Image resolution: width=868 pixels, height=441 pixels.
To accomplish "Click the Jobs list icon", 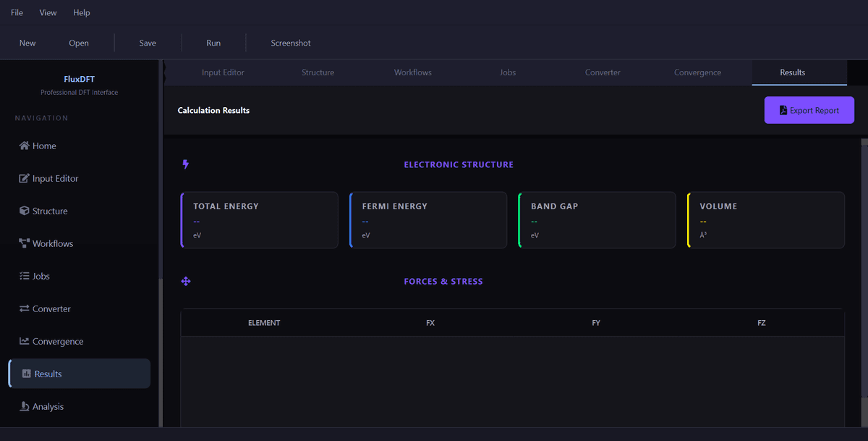I will (24, 276).
